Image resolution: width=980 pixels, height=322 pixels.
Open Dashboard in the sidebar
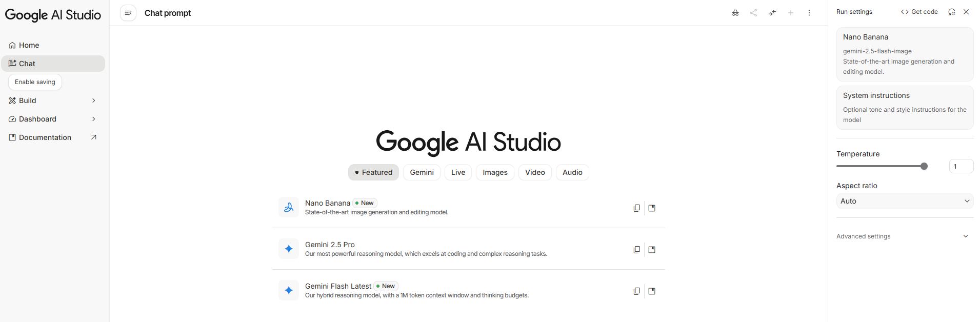tap(53, 119)
